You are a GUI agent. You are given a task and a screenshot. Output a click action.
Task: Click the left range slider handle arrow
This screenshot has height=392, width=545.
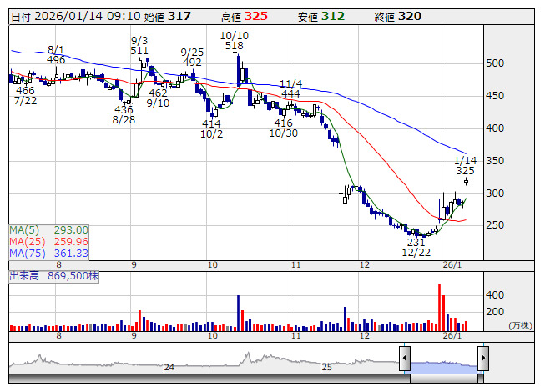(x=405, y=358)
